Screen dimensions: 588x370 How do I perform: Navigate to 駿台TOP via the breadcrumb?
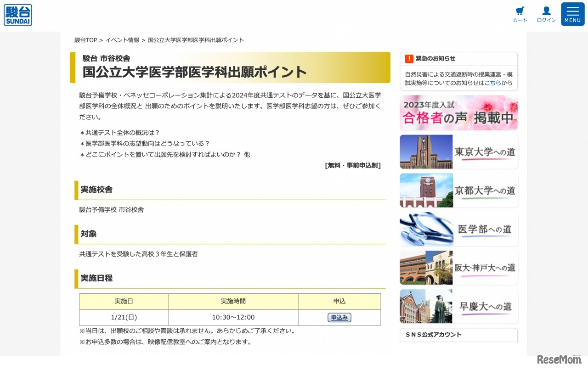pos(85,40)
